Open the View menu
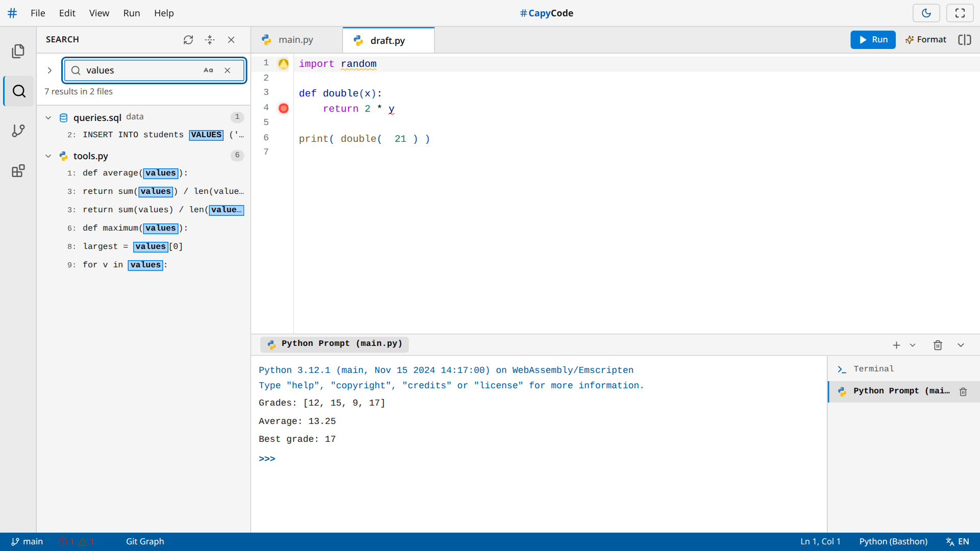This screenshot has width=980, height=551. [x=99, y=13]
